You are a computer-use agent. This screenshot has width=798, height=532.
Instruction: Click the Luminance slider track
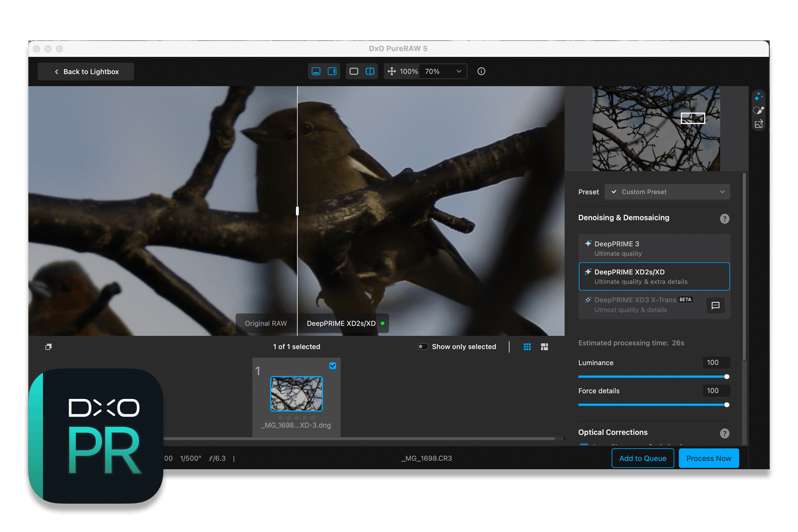(x=654, y=377)
